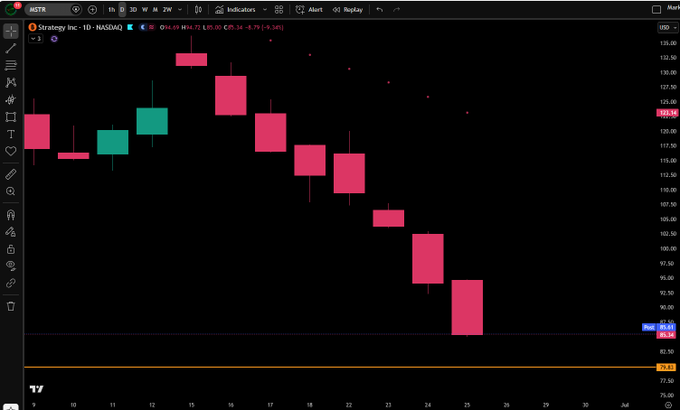The image size is (680, 410).
Task: Click the pink waves icon in legend
Action: click(151, 27)
